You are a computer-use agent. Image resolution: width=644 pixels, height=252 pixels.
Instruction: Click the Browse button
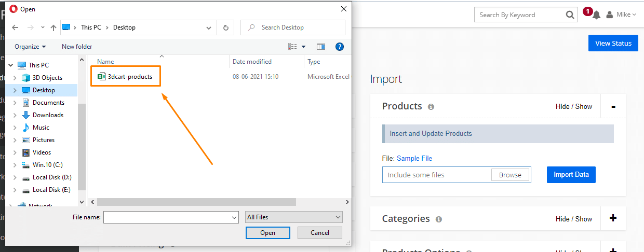pos(509,175)
